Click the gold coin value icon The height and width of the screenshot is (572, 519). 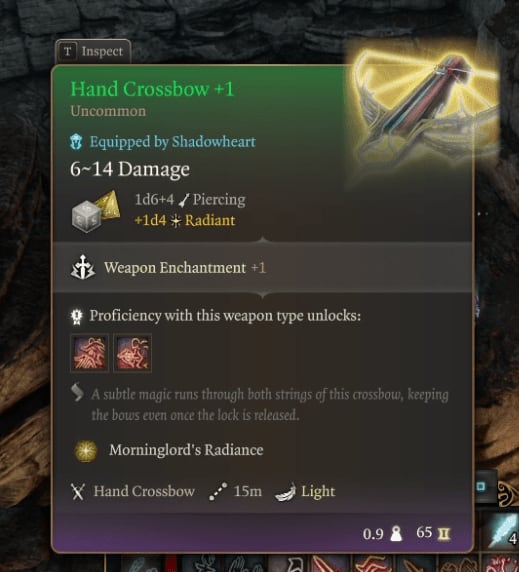coord(444,534)
